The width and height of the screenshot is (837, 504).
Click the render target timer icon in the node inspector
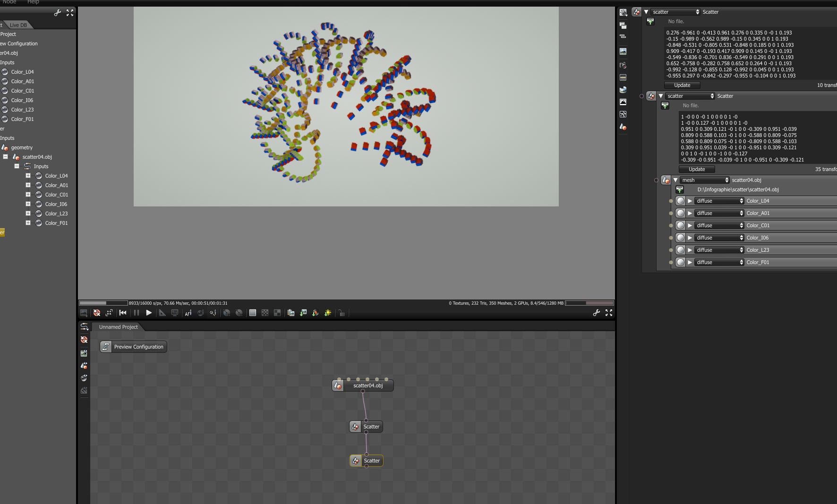point(623,12)
